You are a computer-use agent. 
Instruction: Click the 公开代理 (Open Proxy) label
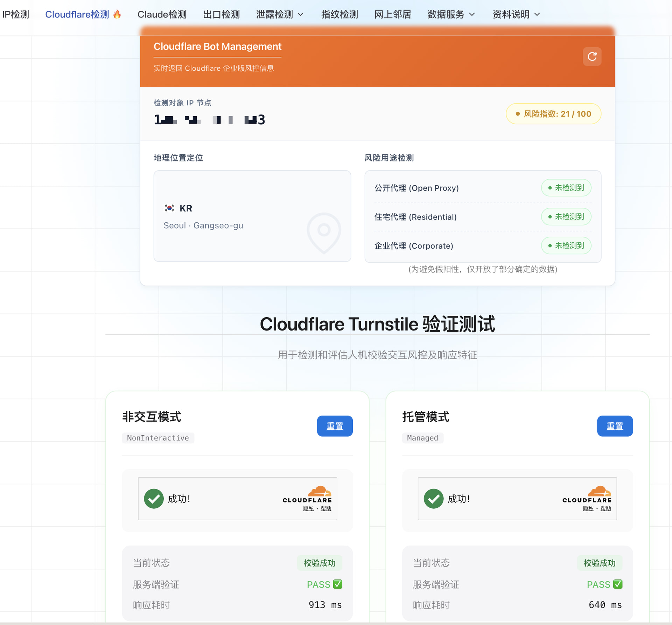(x=416, y=188)
